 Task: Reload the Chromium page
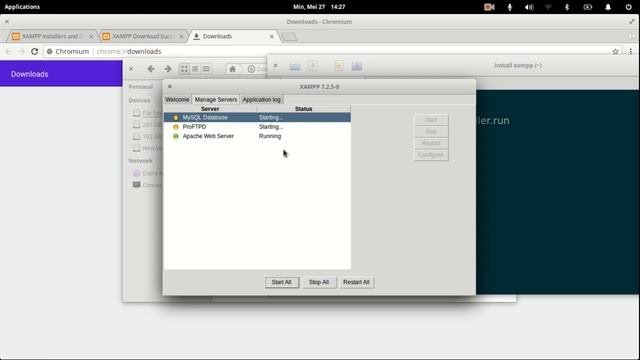tap(34, 51)
